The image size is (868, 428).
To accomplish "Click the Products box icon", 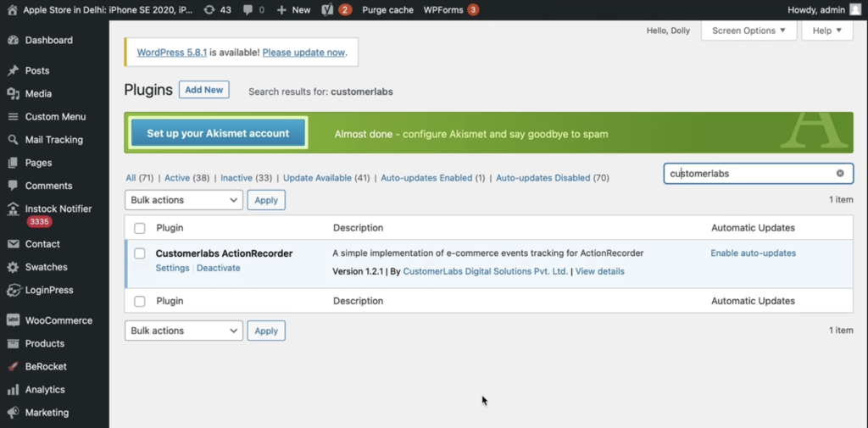I will 13,343.
